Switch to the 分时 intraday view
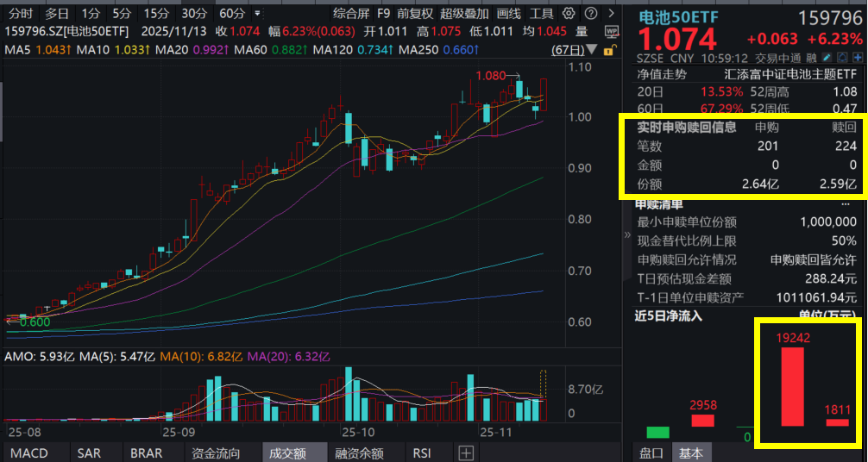 pyautogui.click(x=20, y=14)
